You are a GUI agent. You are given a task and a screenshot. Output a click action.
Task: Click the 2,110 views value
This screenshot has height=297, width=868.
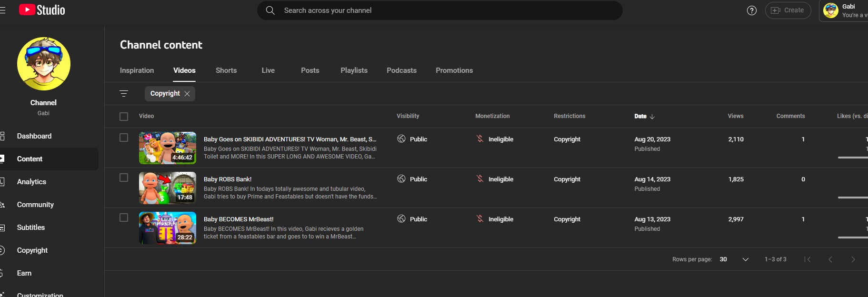point(736,139)
